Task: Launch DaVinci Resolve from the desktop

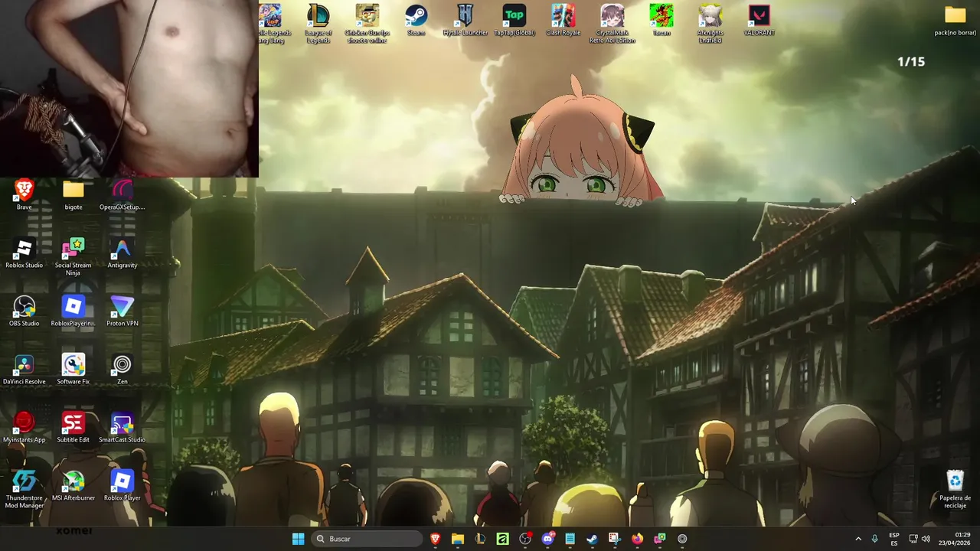Action: 24,369
